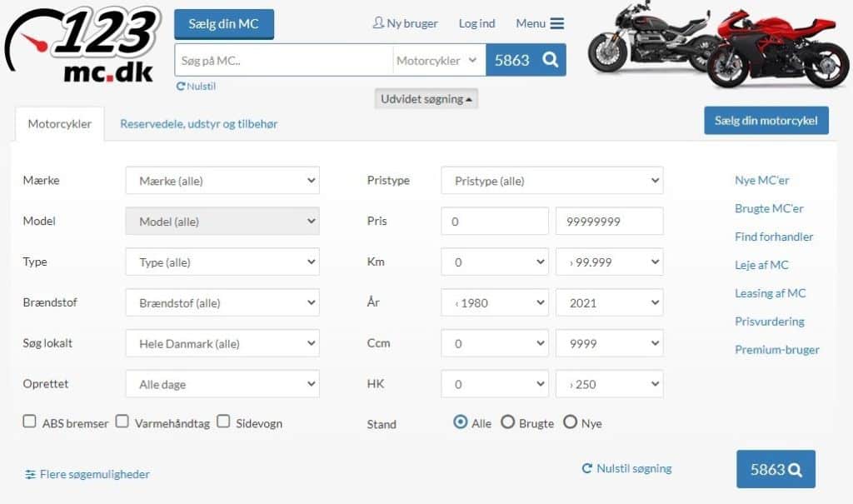
Task: Click the Nulstil søgning refresh icon
Action: click(587, 468)
